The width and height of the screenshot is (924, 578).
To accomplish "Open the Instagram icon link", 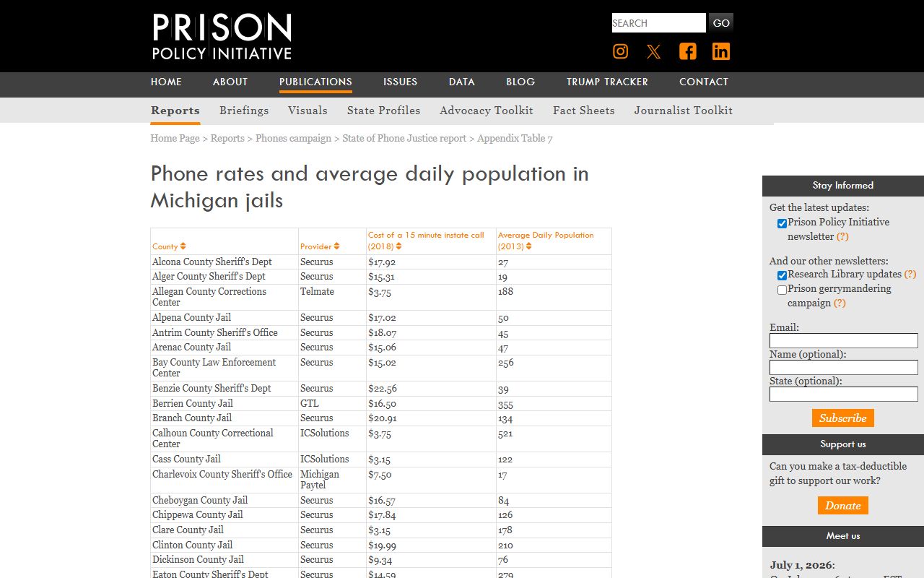I will tap(621, 51).
